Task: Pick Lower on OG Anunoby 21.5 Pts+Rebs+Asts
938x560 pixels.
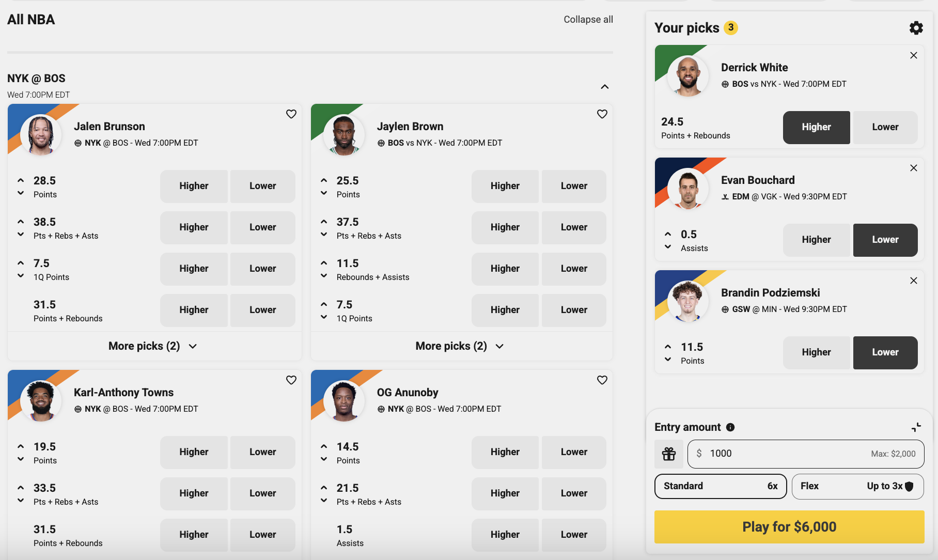Action: point(574,493)
